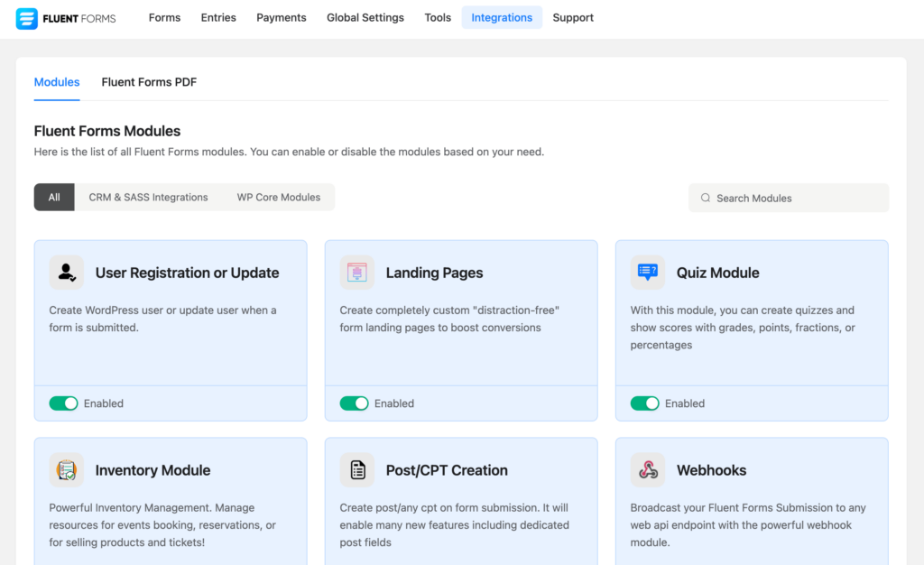Screen dimensions: 924x565
Task: Select the All modules filter
Action: pos(53,197)
